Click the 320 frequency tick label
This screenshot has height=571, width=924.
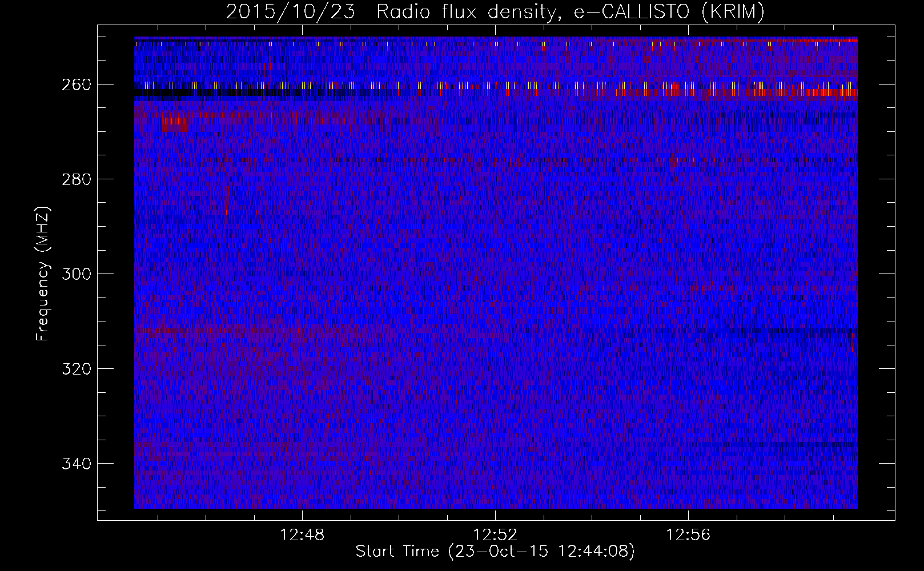click(76, 369)
